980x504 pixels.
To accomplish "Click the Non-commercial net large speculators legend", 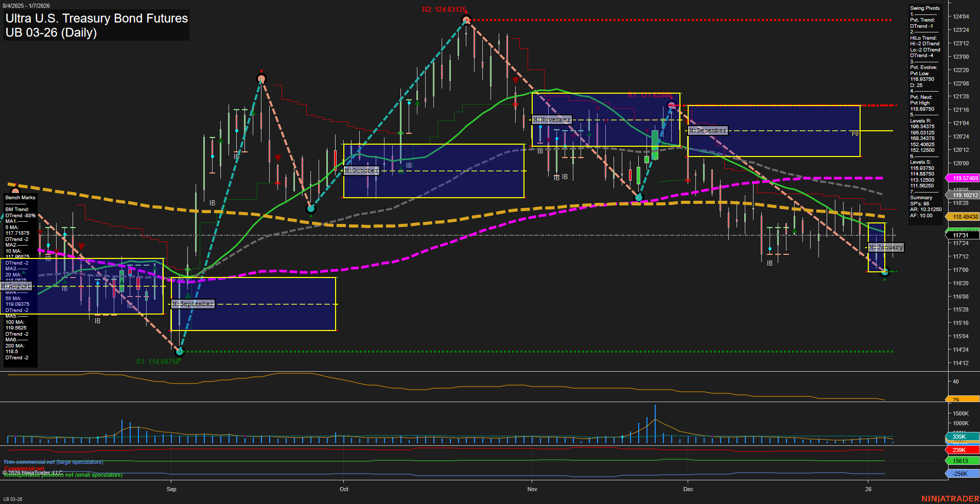I will (x=54, y=462).
